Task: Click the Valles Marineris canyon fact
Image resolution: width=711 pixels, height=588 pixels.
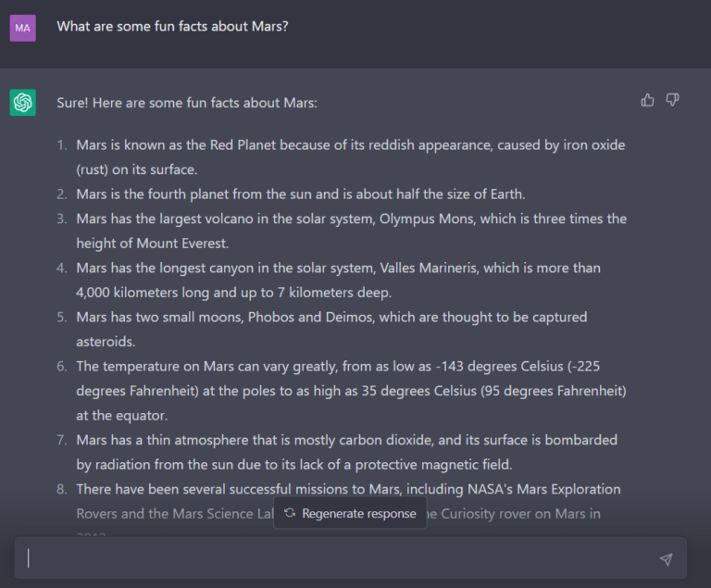Action: [x=338, y=280]
